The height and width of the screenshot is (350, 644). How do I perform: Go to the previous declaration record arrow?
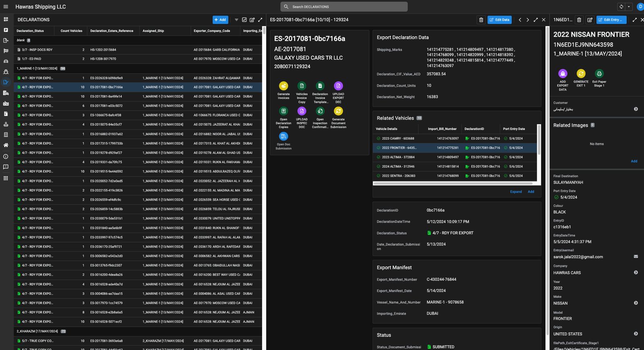520,20
